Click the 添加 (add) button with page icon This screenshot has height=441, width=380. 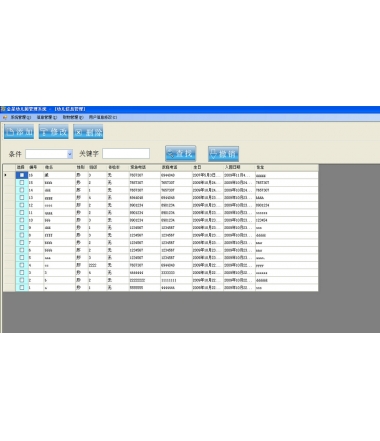(x=19, y=132)
